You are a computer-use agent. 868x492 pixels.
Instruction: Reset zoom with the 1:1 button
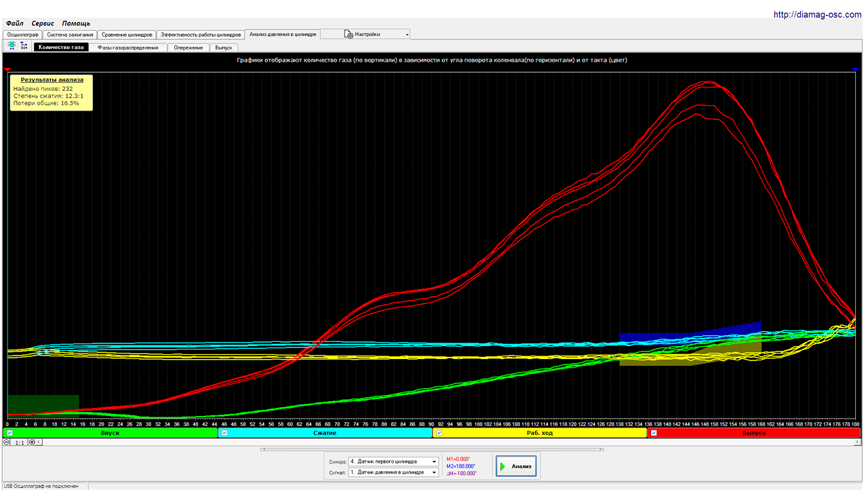pos(20,442)
